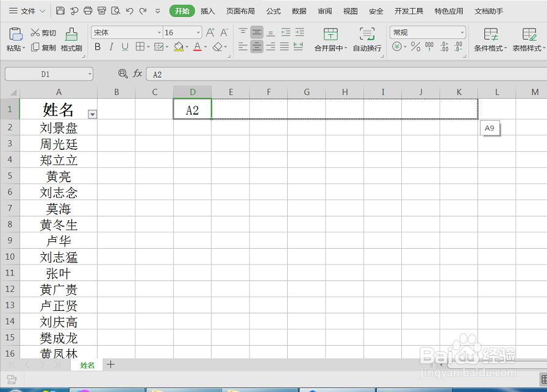Viewport: 547px width, 392px height.
Task: Switch to the 数据 tab
Action: click(x=299, y=11)
